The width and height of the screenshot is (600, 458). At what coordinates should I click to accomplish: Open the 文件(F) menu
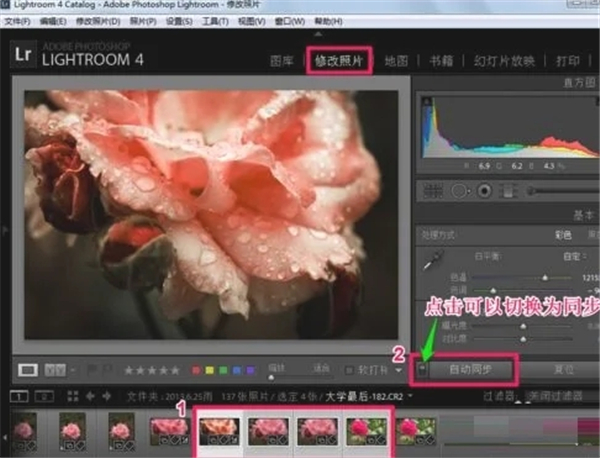[17, 21]
